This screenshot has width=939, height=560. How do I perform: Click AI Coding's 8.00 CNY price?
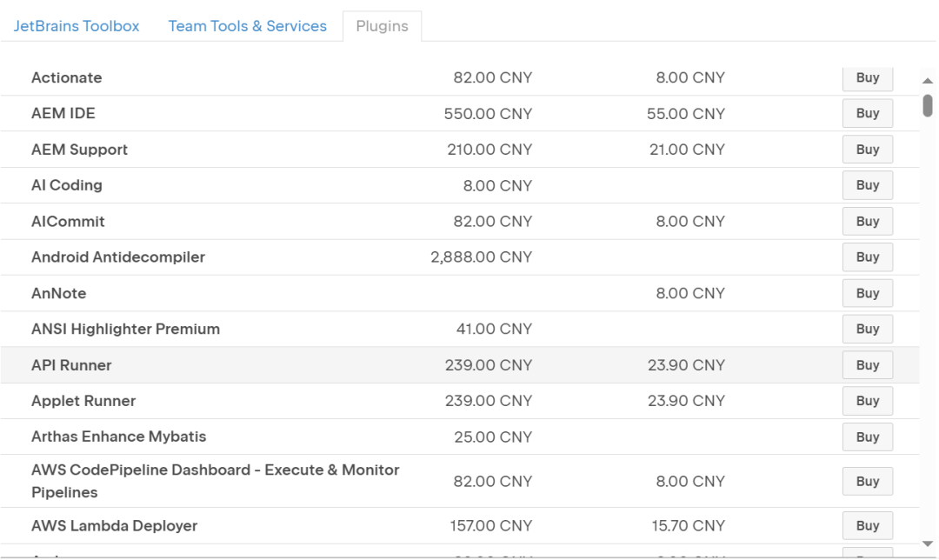[x=497, y=185]
